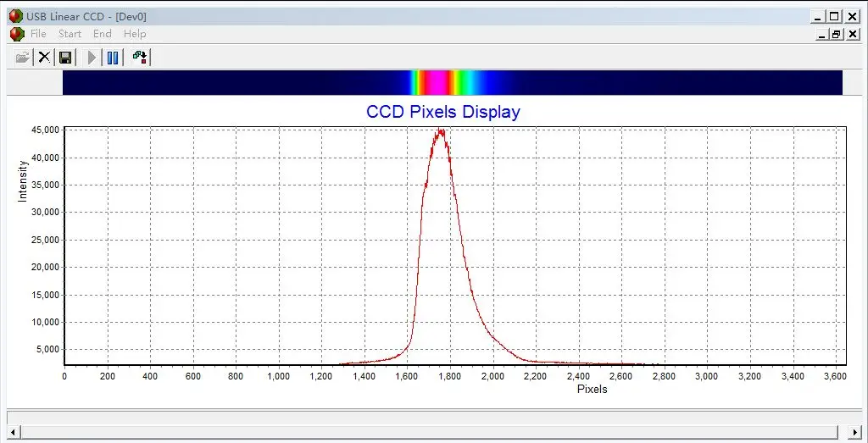Viewport: 868px width, 443px height.
Task: Click the peak of the red intensity curve
Action: pos(441,130)
